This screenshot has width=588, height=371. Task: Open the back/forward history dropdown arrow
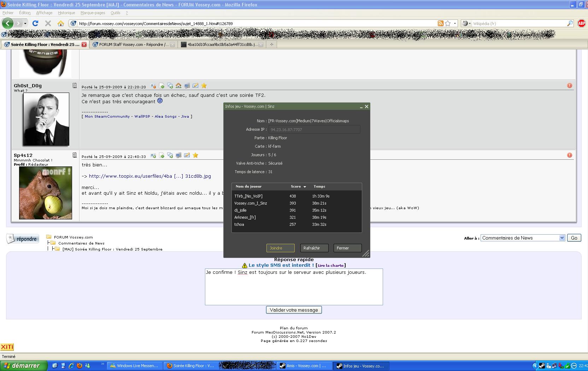(x=25, y=23)
